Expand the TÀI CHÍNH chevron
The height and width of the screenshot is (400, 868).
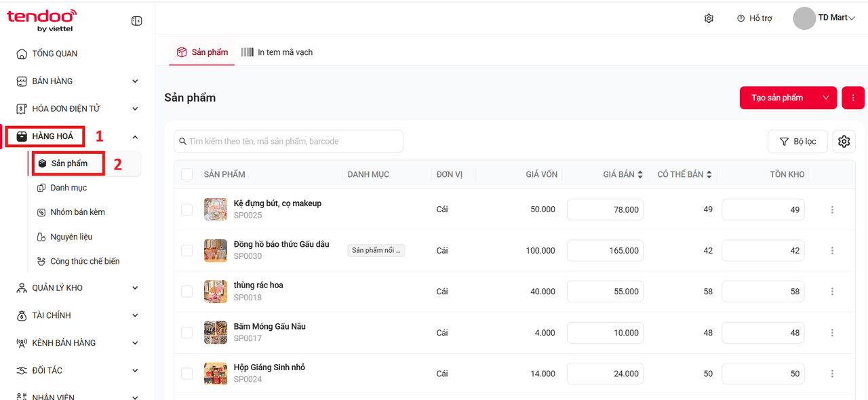coord(135,315)
